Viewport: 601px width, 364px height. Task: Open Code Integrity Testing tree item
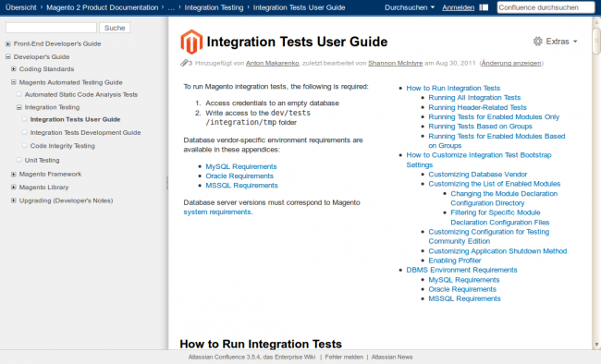pos(63,146)
